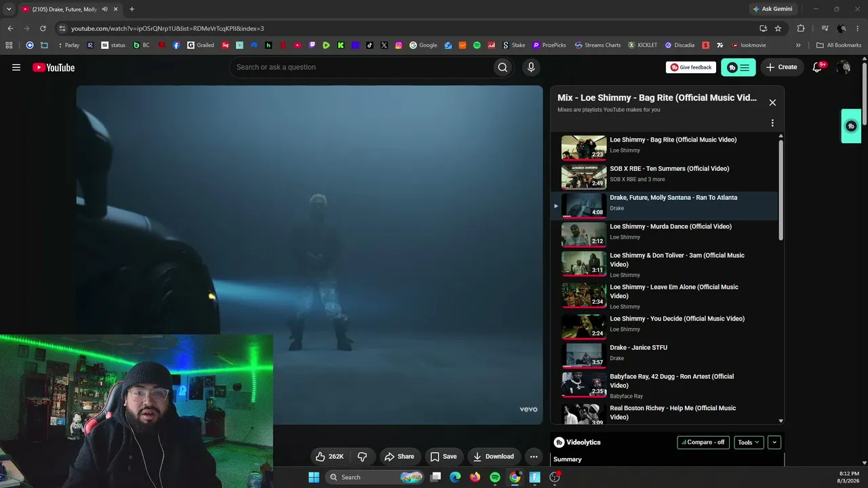Open the Create menu button
The width and height of the screenshot is (868, 488).
782,67
